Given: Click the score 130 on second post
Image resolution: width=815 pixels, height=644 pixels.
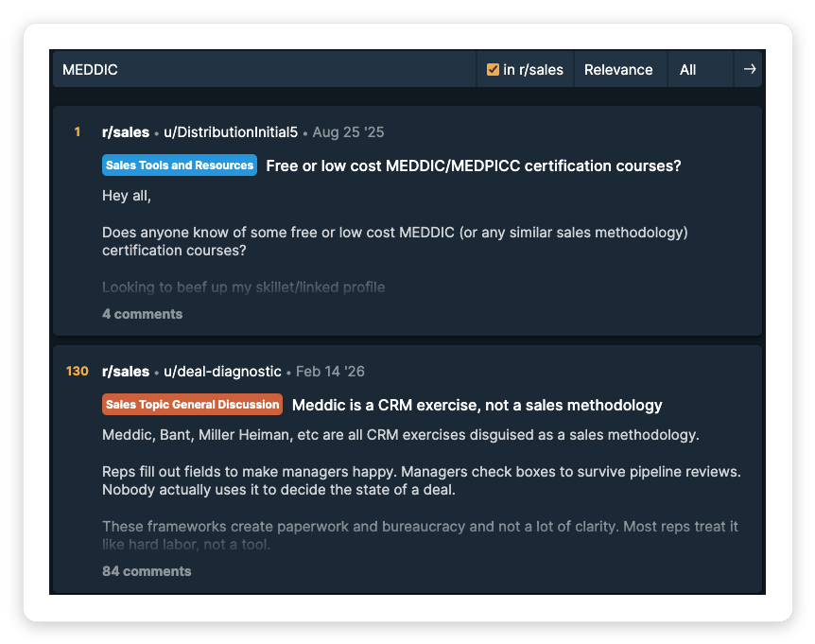Looking at the screenshot, I should coord(78,371).
